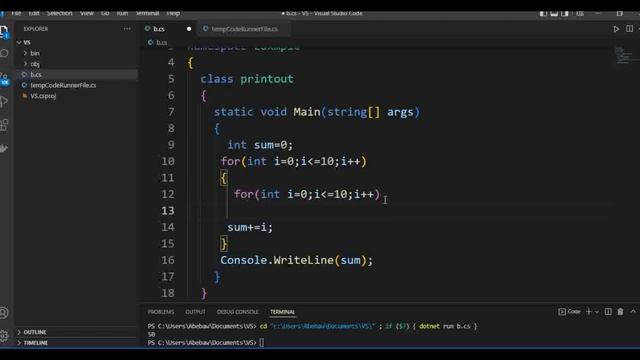Viewport: 640px width, 360px height.
Task: Open the Run menu
Action: (x=122, y=13)
